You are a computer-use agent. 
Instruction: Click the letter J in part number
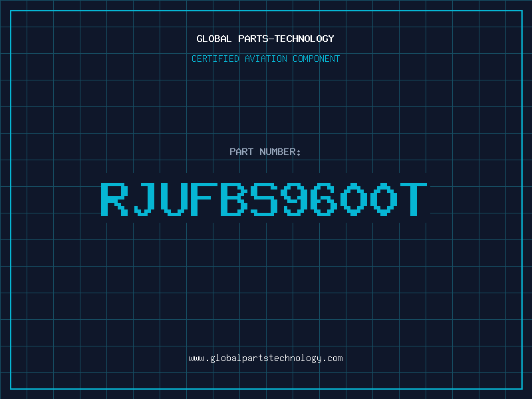[x=144, y=199]
